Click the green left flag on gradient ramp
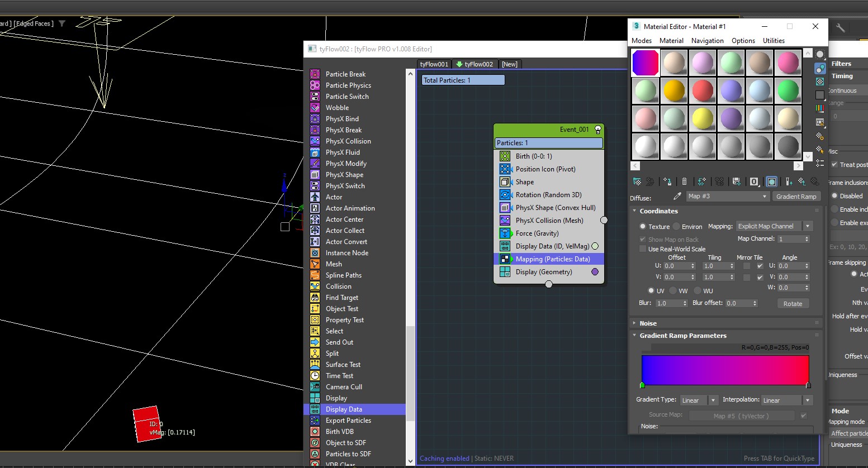 642,385
